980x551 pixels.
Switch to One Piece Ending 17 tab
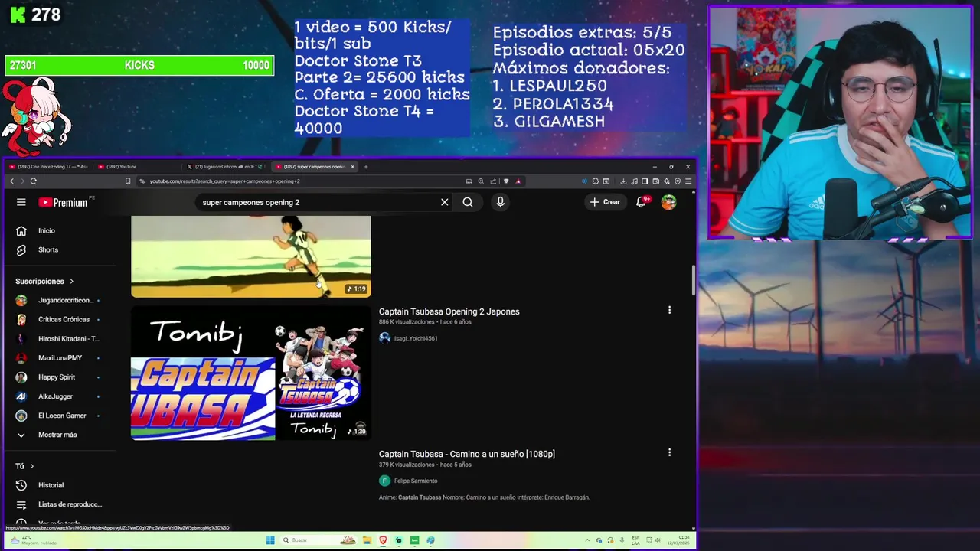(x=48, y=166)
